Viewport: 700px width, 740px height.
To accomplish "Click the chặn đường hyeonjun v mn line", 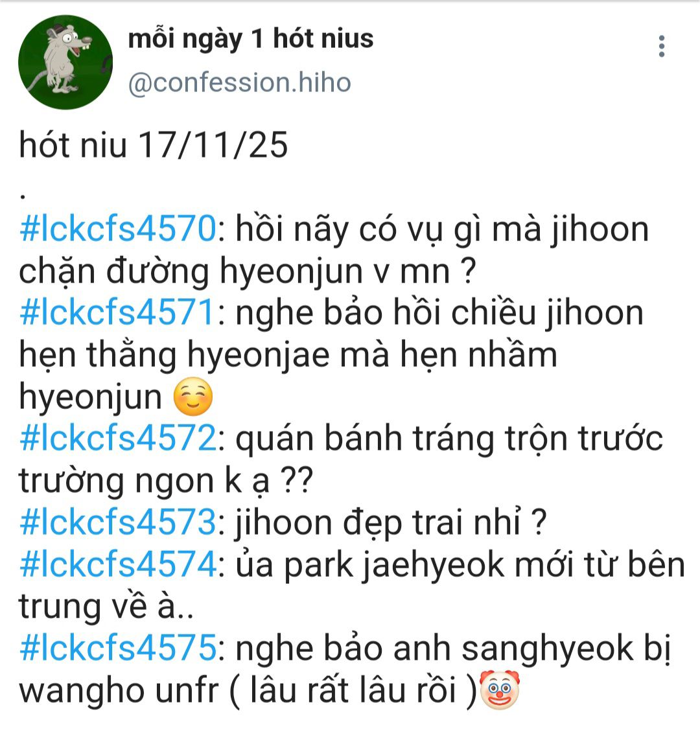I will (247, 272).
